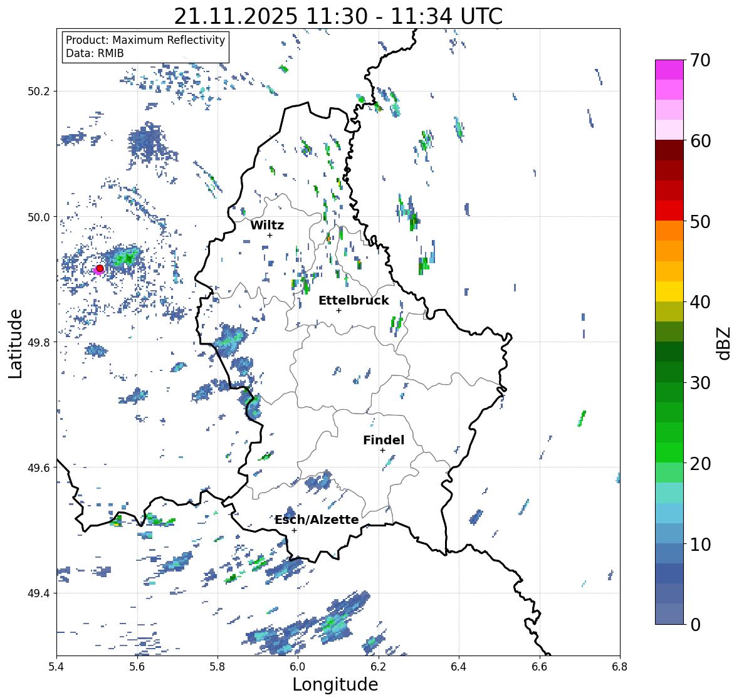Viewport: 739px width, 700px height.
Task: Click the bright red colorbar swatch above 50
Action: pos(669,211)
